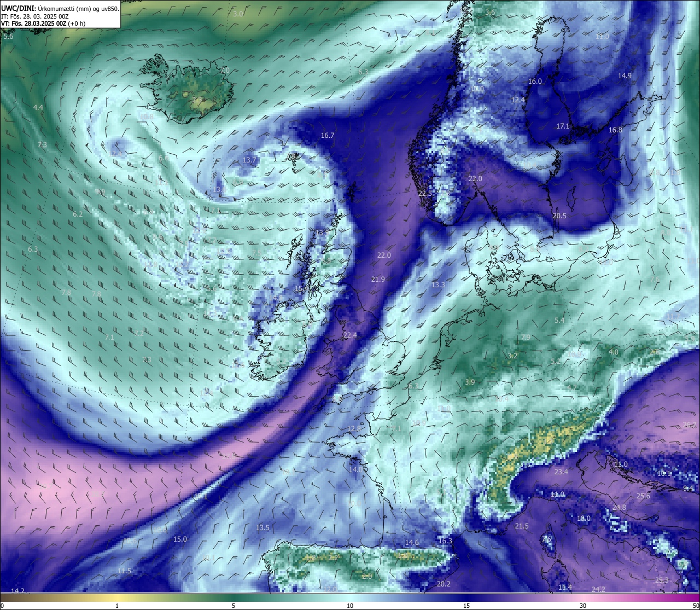700x610 pixels.
Task: Click the 7.1 value over the Atlantic
Action: point(109,338)
